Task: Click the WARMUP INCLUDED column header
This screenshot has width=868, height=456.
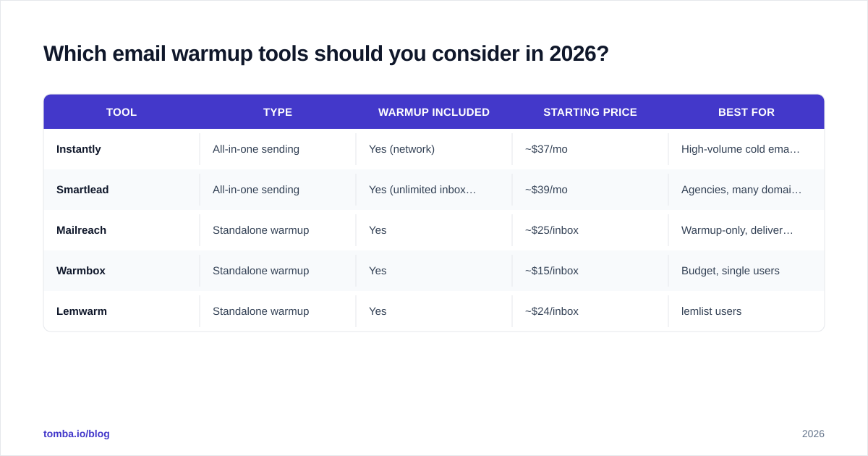Action: pyautogui.click(x=434, y=112)
